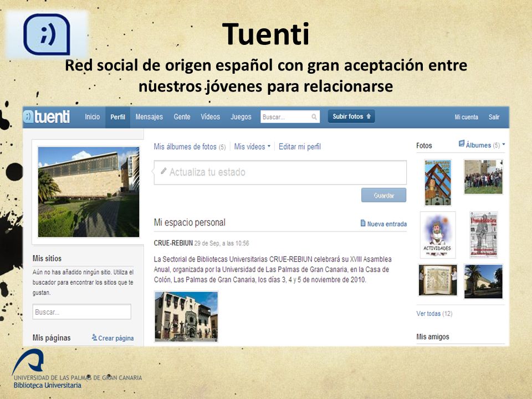Click the Guardar button
The height and width of the screenshot is (399, 532).
pos(383,196)
